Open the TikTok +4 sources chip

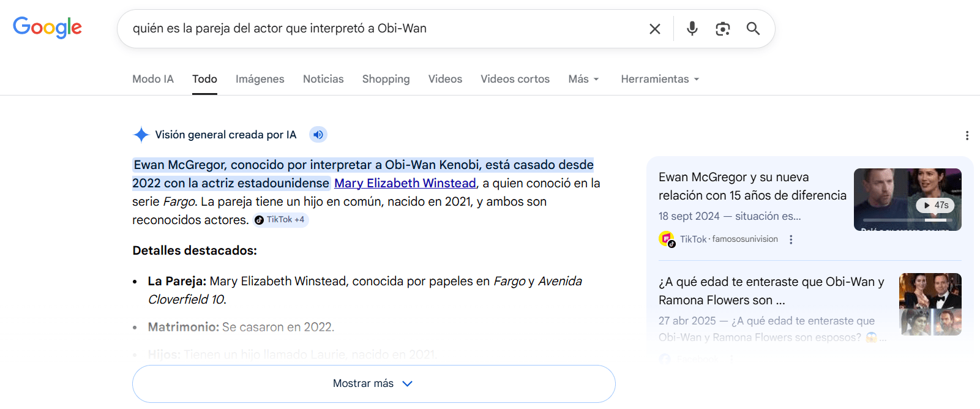tap(281, 220)
